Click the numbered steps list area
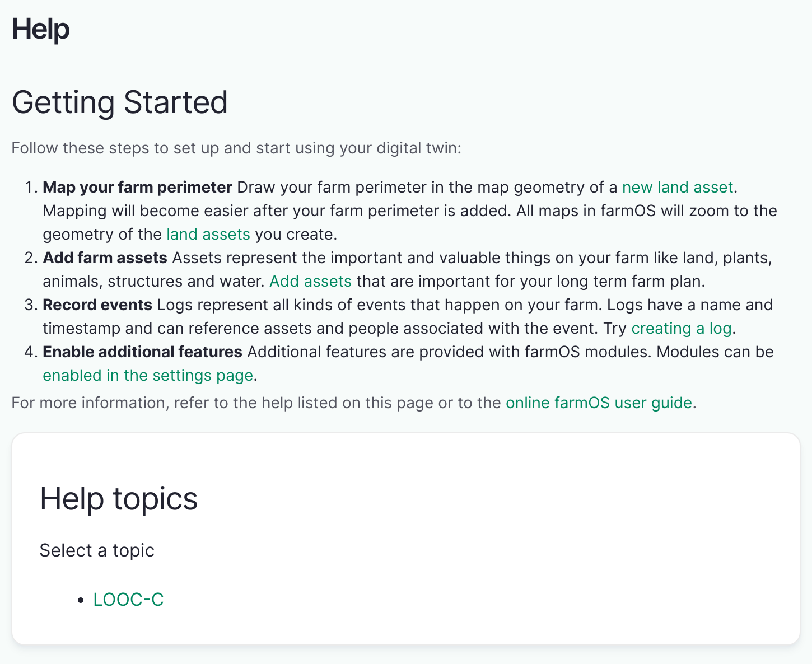Image resolution: width=812 pixels, height=664 pixels. (392, 280)
